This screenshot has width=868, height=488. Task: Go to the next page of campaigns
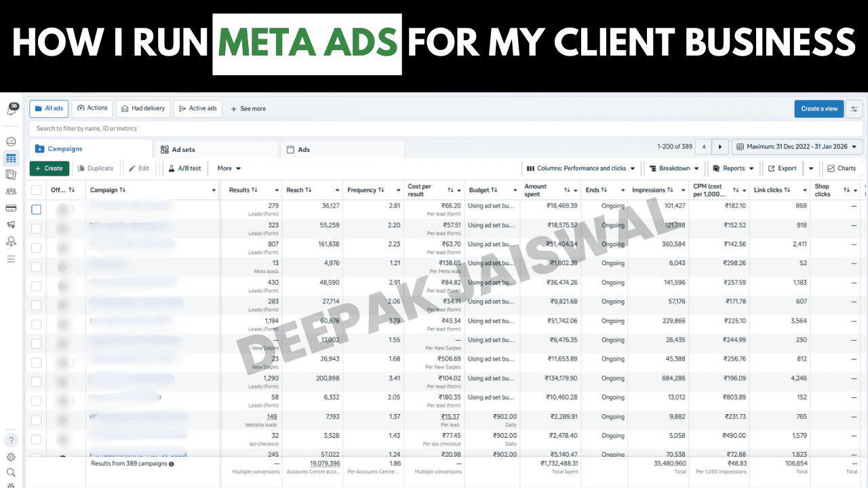pos(720,147)
